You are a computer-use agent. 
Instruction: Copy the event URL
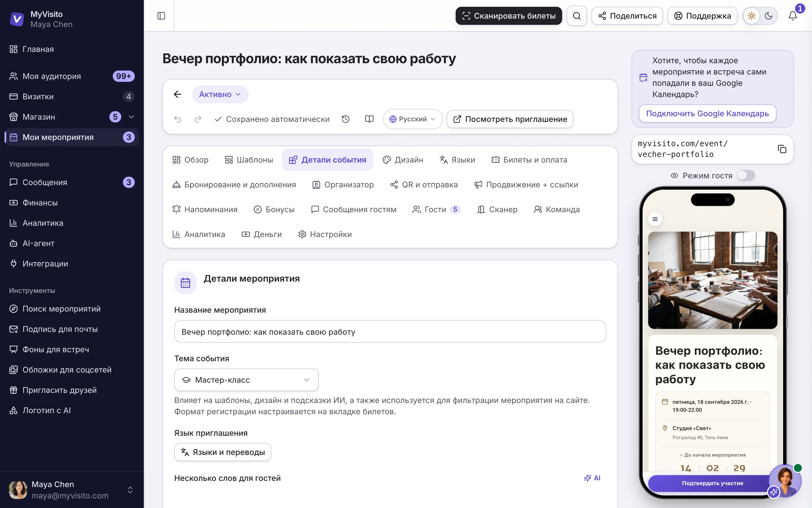(x=782, y=149)
